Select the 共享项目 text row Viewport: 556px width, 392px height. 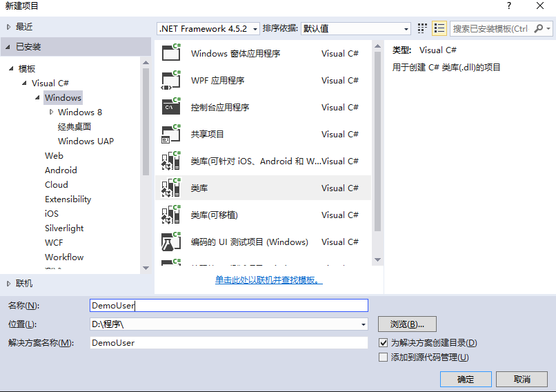[x=263, y=134]
